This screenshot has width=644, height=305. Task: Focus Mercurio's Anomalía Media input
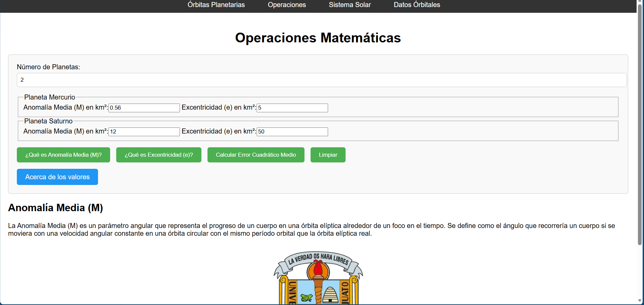144,108
